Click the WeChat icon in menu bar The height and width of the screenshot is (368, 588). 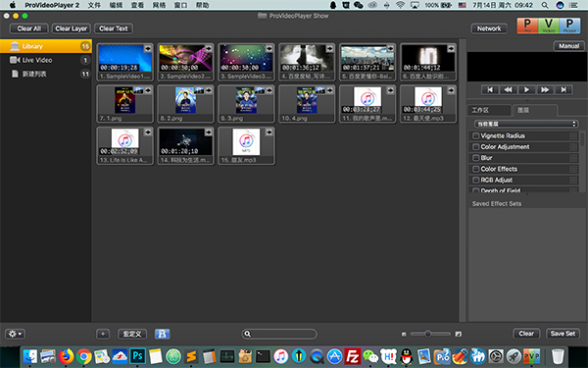click(x=359, y=5)
